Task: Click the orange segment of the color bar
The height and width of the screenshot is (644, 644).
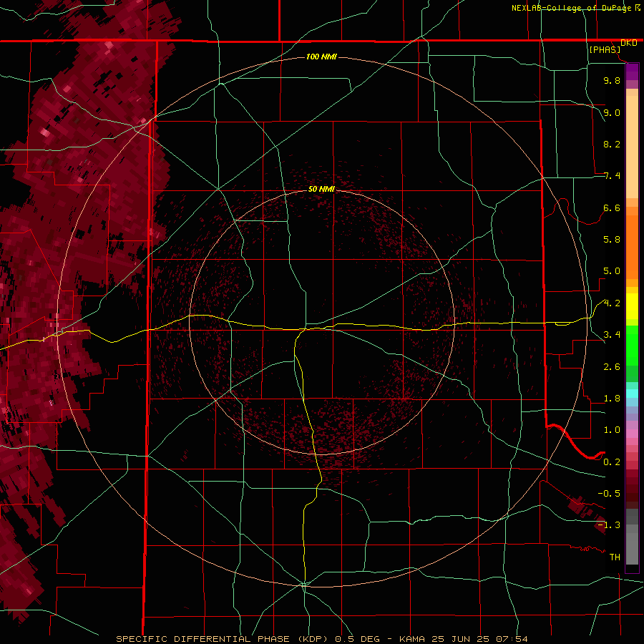Action: (x=632, y=243)
